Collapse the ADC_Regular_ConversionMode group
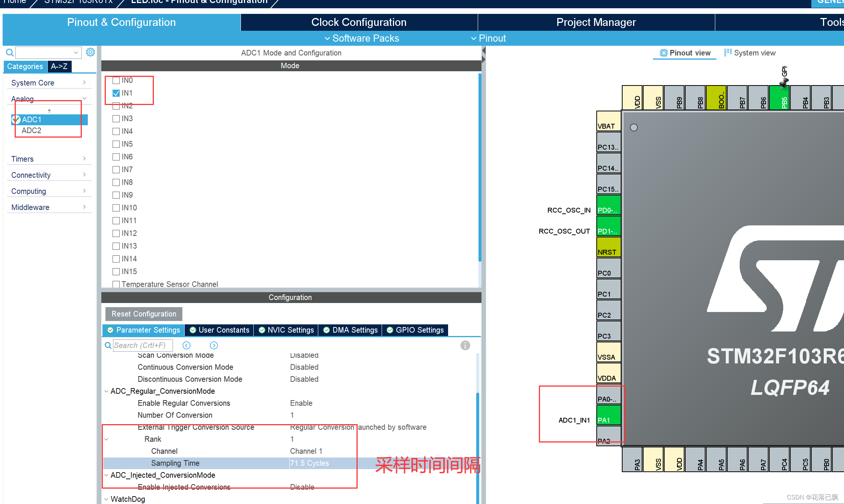 point(106,391)
